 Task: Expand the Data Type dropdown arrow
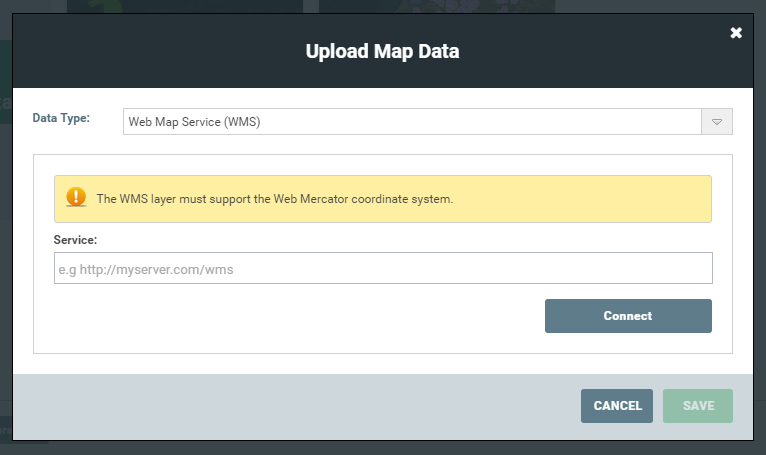tap(717, 122)
